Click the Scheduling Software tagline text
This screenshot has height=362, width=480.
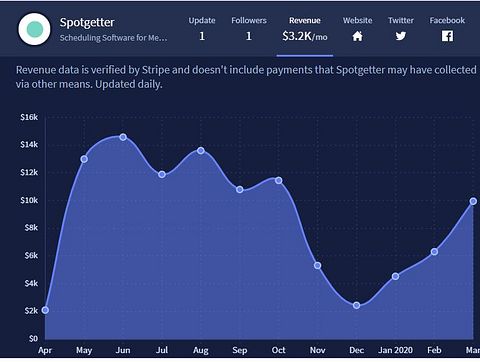click(113, 38)
